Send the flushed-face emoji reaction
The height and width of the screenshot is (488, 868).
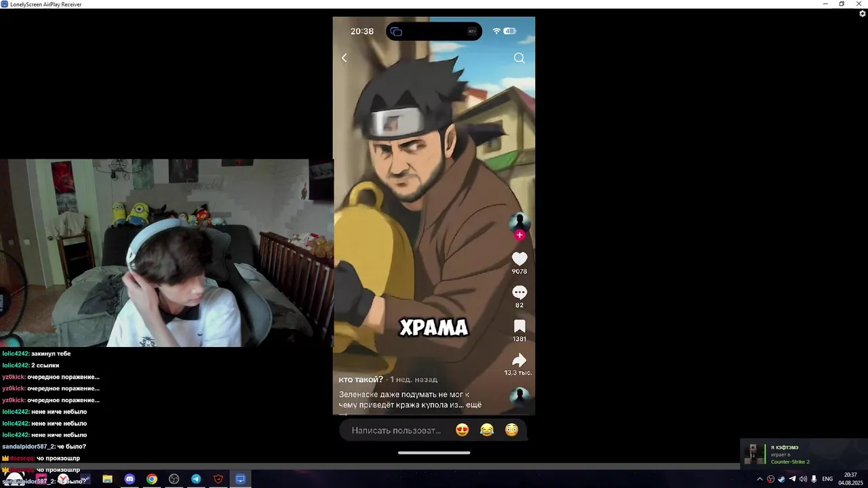pyautogui.click(x=512, y=430)
